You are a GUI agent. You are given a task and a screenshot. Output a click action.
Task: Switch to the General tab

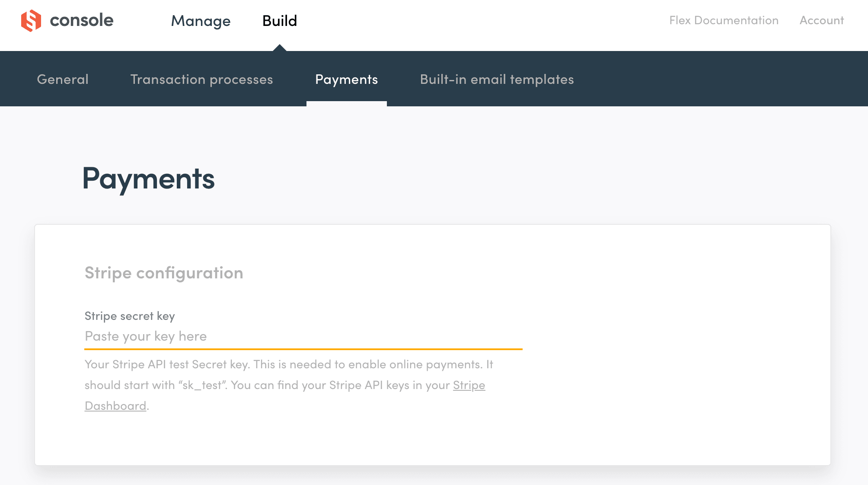coord(63,79)
